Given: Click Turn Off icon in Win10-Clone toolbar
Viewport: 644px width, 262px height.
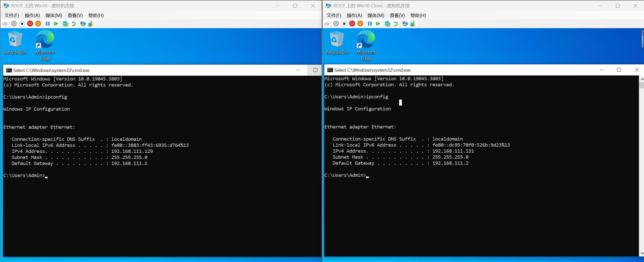Looking at the screenshot, I should (x=344, y=24).
